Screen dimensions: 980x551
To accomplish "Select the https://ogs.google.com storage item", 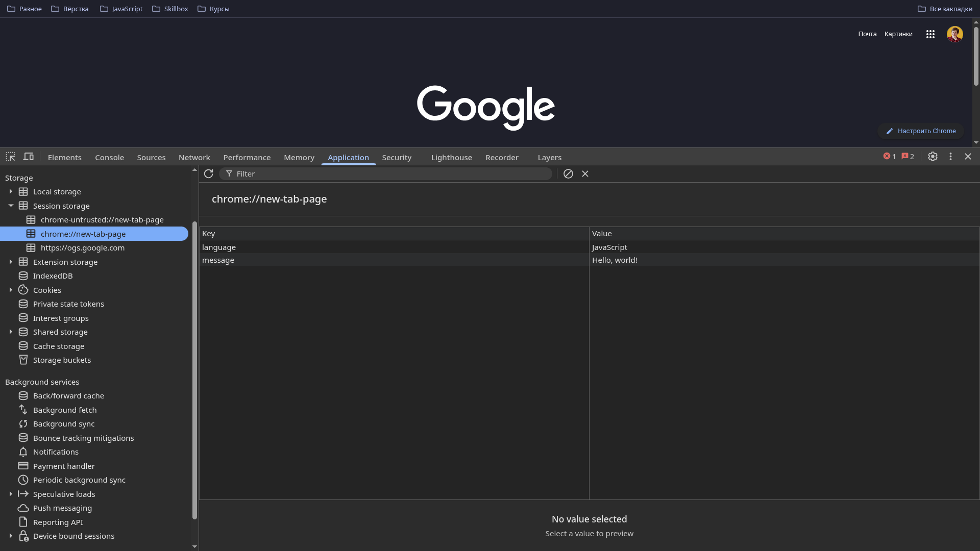I will 83,248.
